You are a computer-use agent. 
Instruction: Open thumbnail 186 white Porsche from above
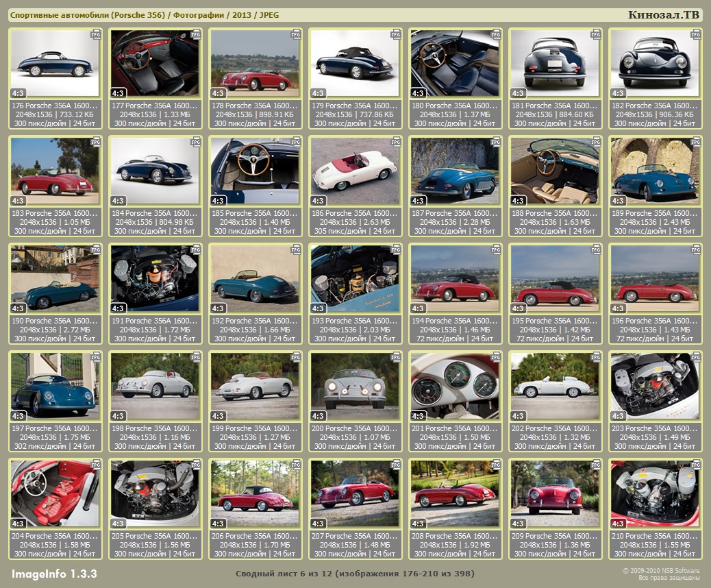pos(354,170)
